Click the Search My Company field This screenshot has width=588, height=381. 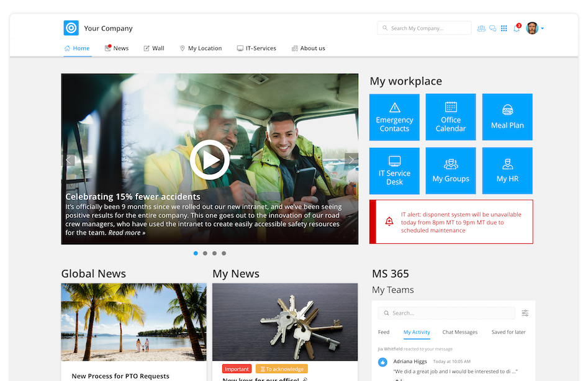pos(424,29)
